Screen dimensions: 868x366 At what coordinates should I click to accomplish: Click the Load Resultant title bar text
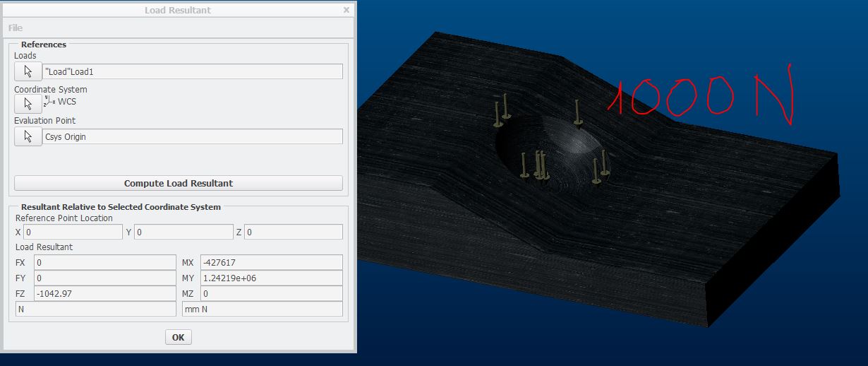178,10
